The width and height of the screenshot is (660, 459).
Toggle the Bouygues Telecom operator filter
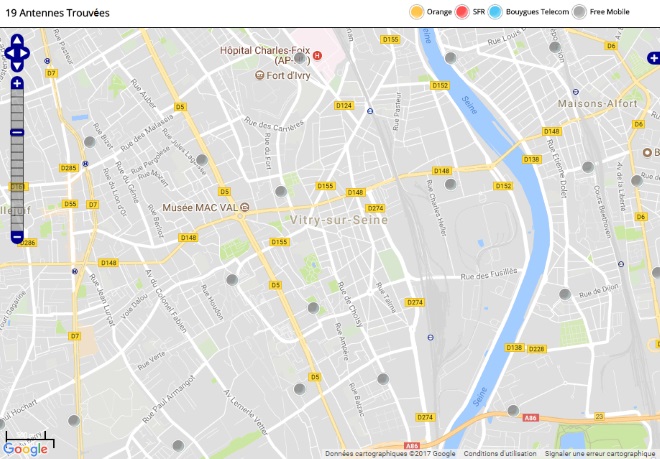pos(529,12)
